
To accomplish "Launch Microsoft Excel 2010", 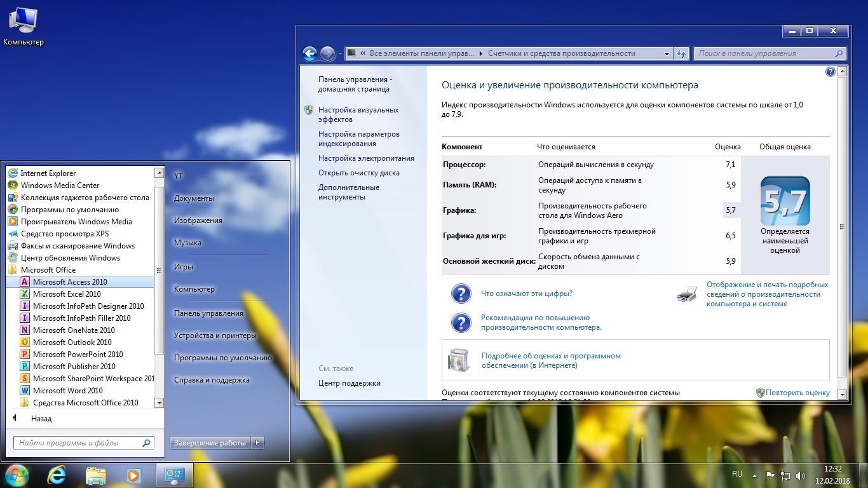I will click(x=67, y=294).
